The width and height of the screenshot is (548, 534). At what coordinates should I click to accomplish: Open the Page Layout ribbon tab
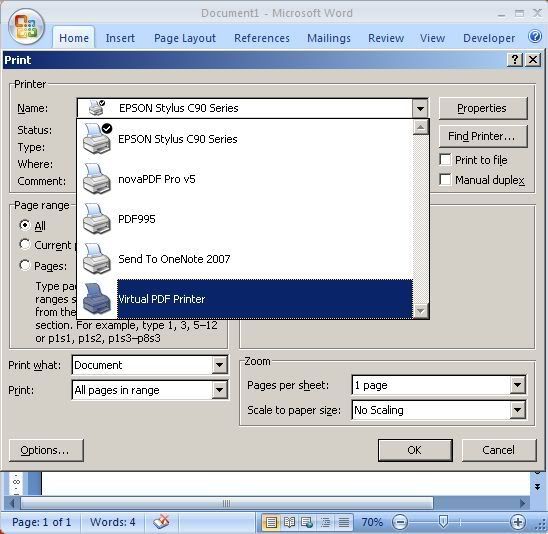(x=185, y=38)
